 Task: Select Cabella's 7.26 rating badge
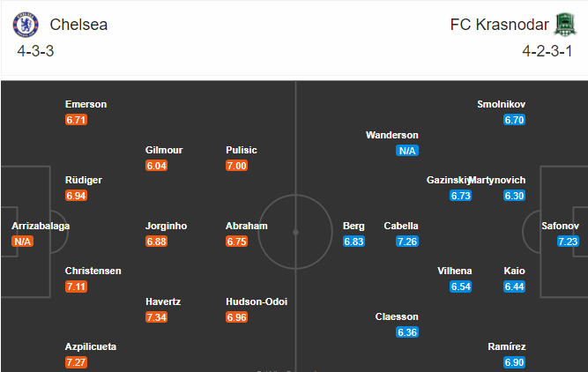coord(407,242)
